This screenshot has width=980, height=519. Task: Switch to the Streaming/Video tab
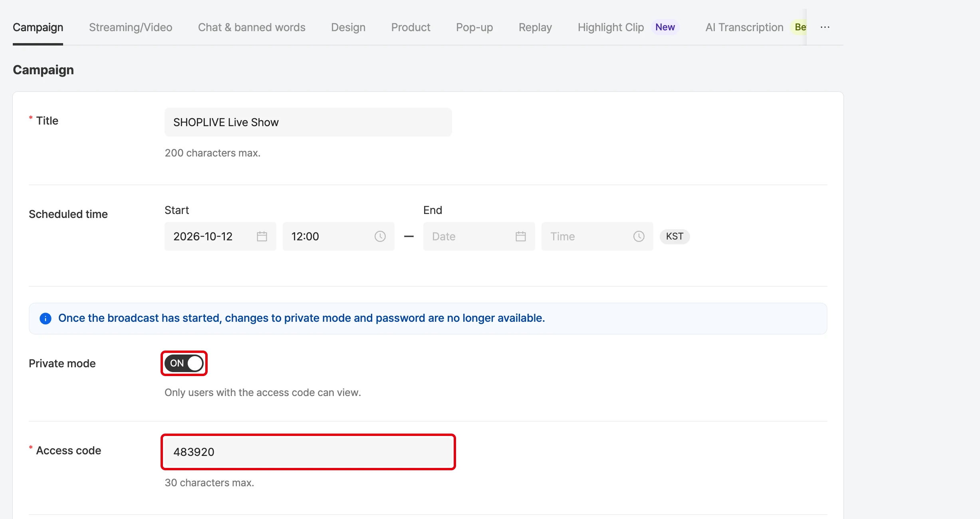tap(131, 27)
